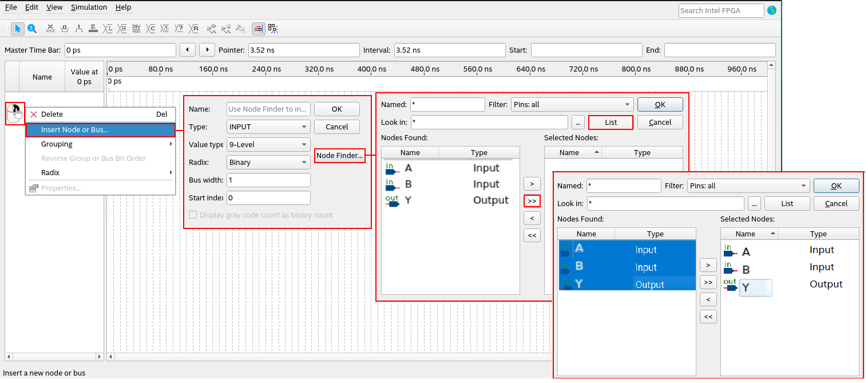Click the Invert (INV) waveform icon
This screenshot has height=383, width=868.
pos(136,28)
